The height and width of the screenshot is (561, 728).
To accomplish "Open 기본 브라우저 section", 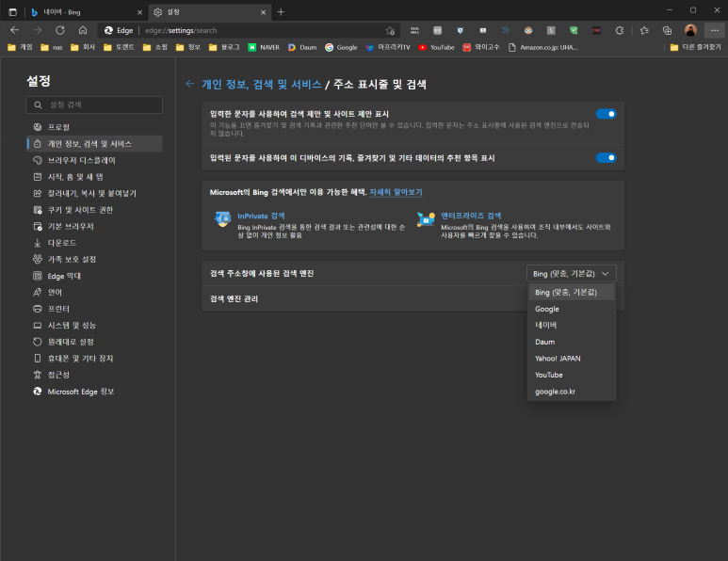I will tap(94, 227).
